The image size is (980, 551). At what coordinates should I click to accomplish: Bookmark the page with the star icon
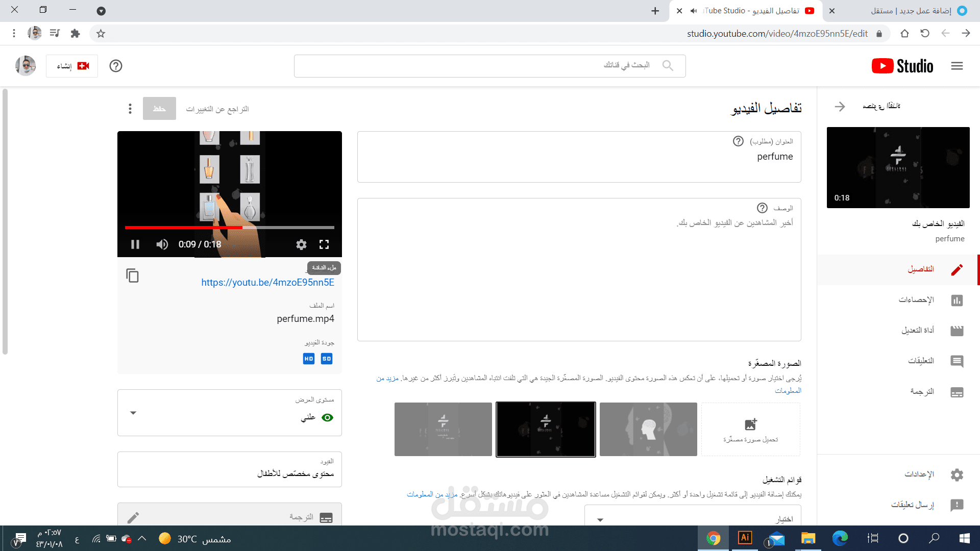101,33
